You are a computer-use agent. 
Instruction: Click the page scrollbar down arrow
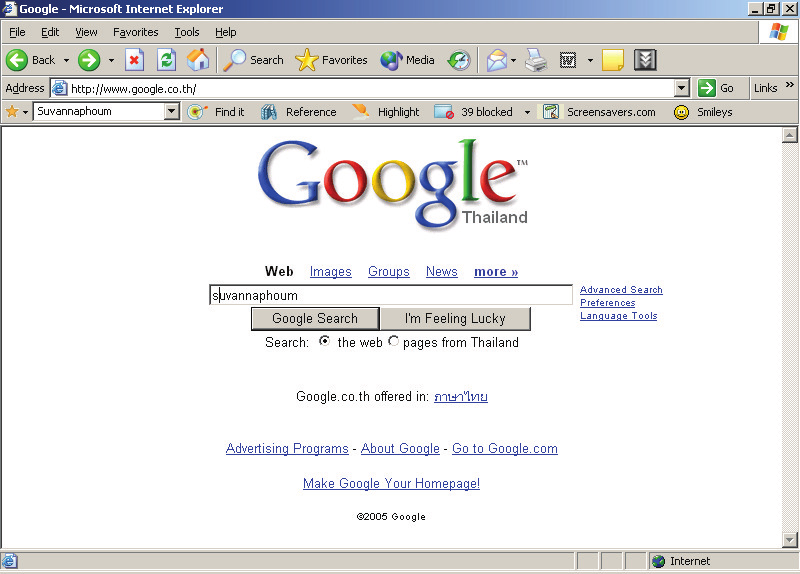(789, 539)
